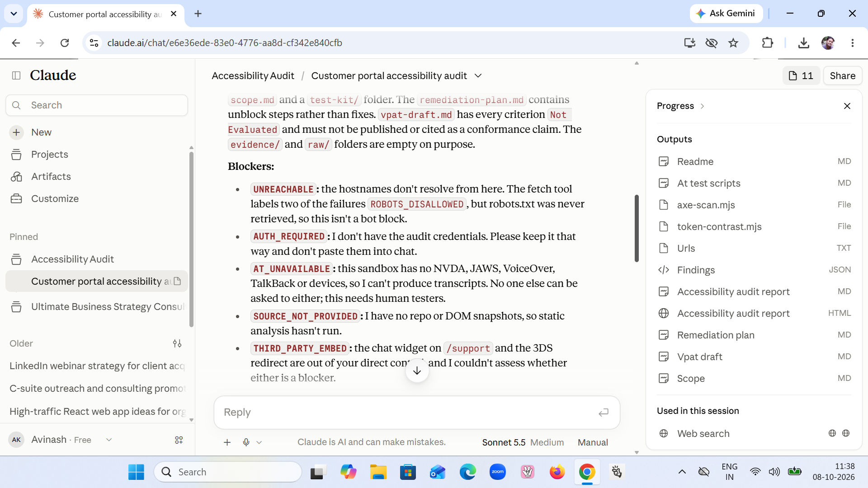Expand the chat title dropdown chevron
Screen dimensions: 868x488
[x=478, y=76]
